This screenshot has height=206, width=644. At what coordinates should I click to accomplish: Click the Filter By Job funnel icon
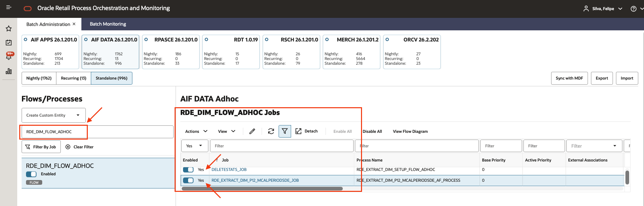pos(28,147)
